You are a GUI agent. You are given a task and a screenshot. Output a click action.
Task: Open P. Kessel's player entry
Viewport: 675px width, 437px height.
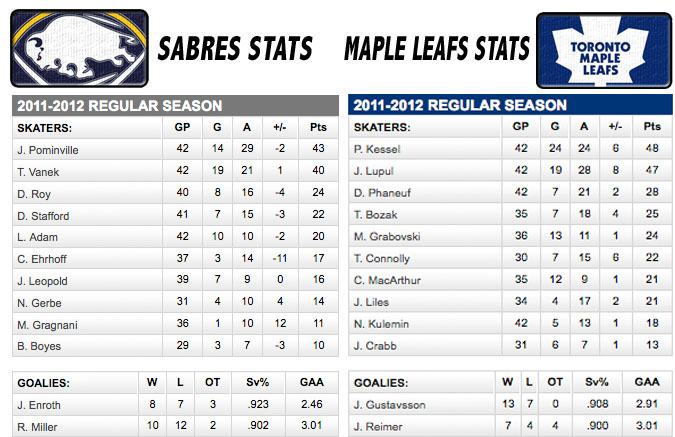coord(378,149)
